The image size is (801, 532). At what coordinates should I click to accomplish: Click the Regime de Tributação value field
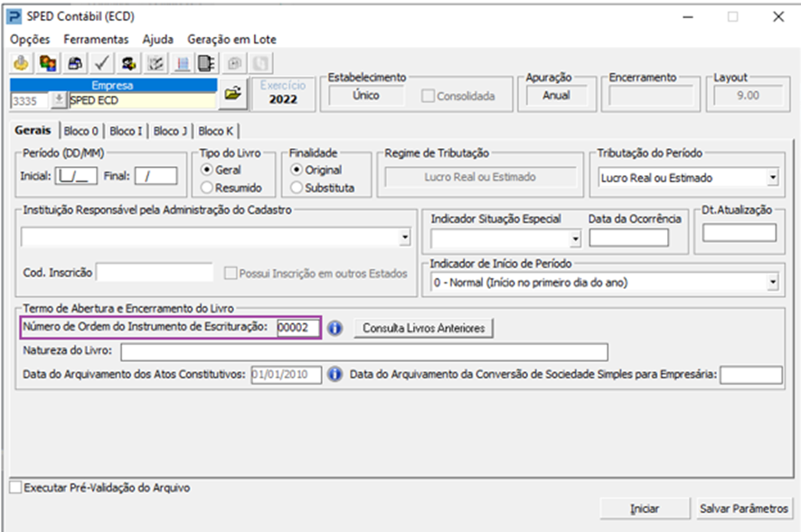480,177
